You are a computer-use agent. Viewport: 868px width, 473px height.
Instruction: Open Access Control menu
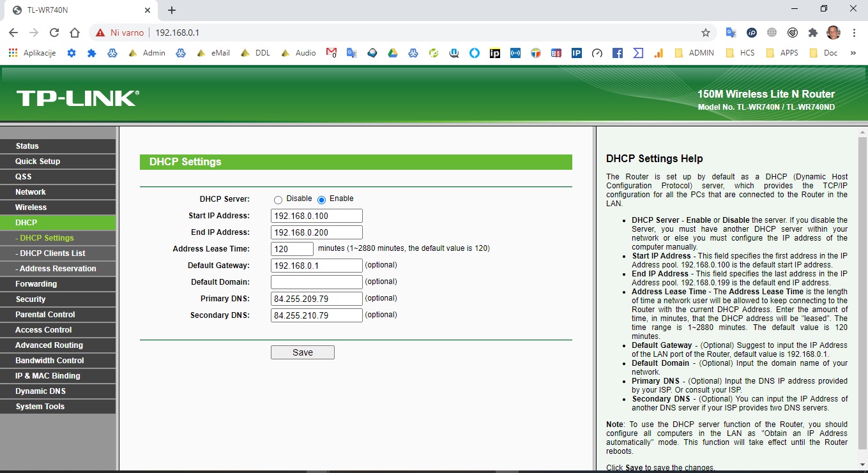click(58, 330)
